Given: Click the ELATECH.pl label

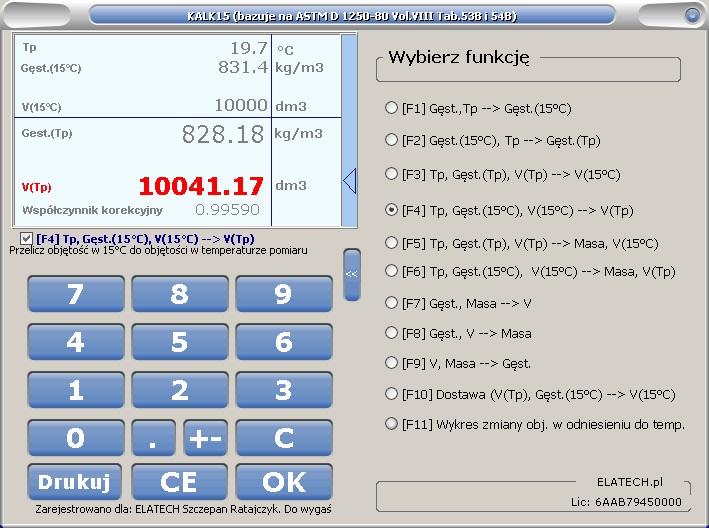Looking at the screenshot, I should [x=630, y=482].
